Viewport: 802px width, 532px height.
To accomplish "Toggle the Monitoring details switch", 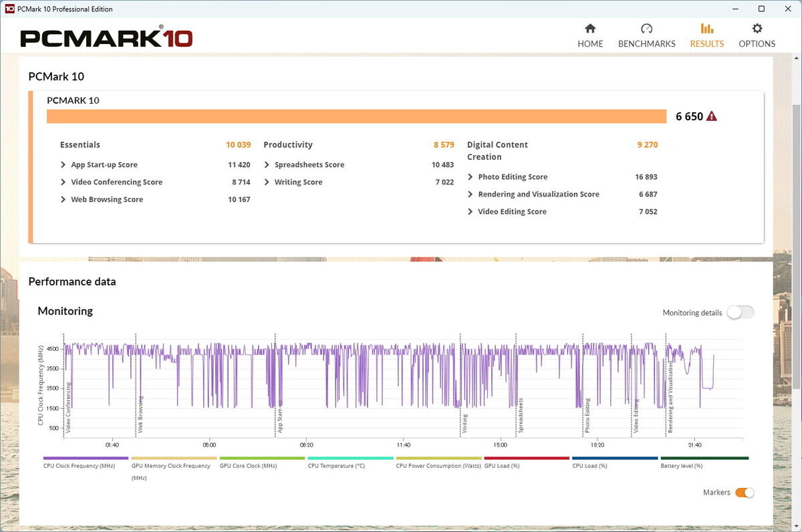I will (741, 312).
